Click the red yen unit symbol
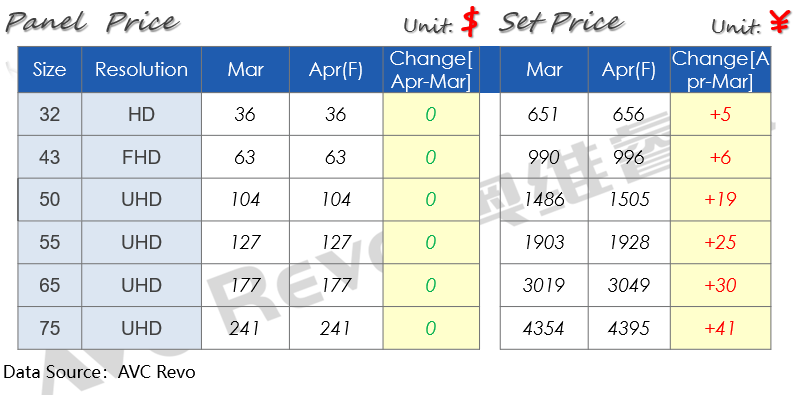Image resolution: width=801 pixels, height=406 pixels. click(x=780, y=21)
